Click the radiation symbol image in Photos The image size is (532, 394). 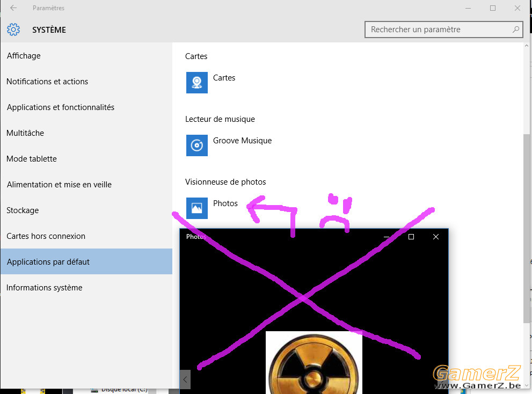314,362
